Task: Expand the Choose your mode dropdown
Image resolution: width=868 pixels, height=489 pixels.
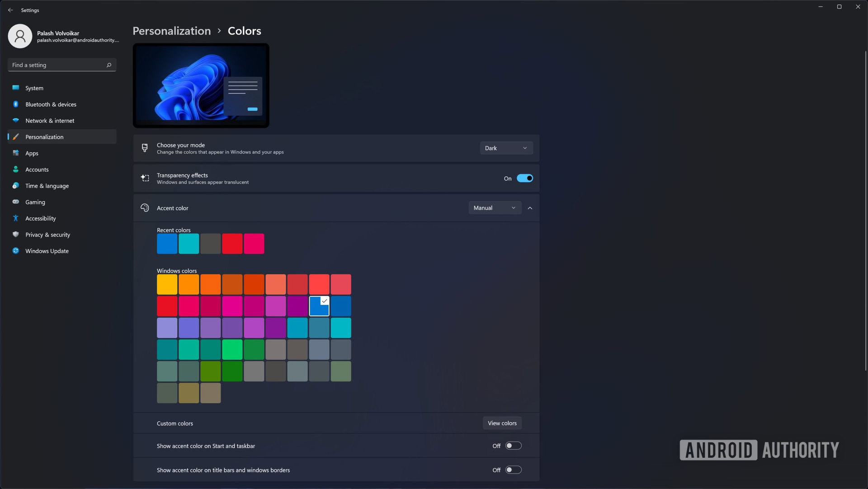Action: [x=506, y=148]
